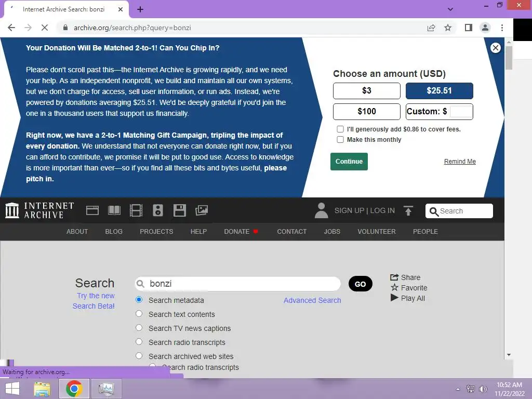Click the Remind Me link
532x399 pixels.
point(460,162)
